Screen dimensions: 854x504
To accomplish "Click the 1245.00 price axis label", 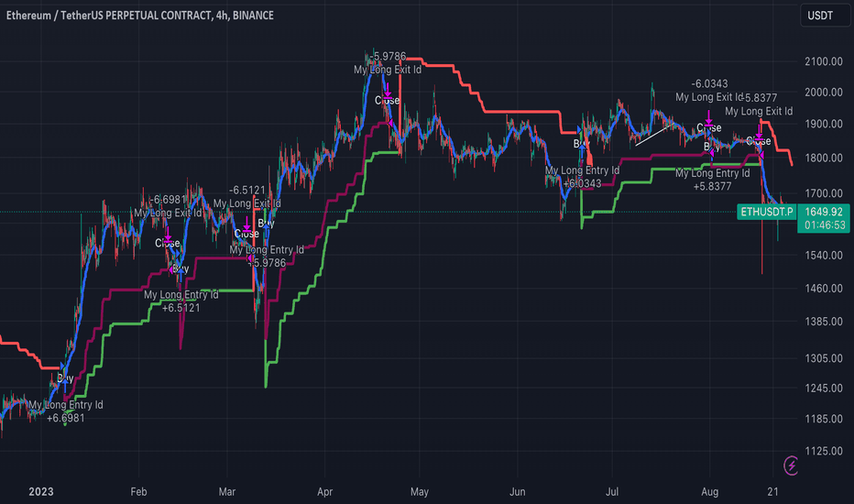I will tap(824, 388).
